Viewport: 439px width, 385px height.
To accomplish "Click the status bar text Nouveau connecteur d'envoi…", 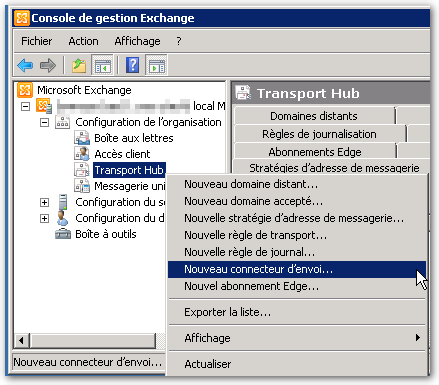I will [88, 362].
